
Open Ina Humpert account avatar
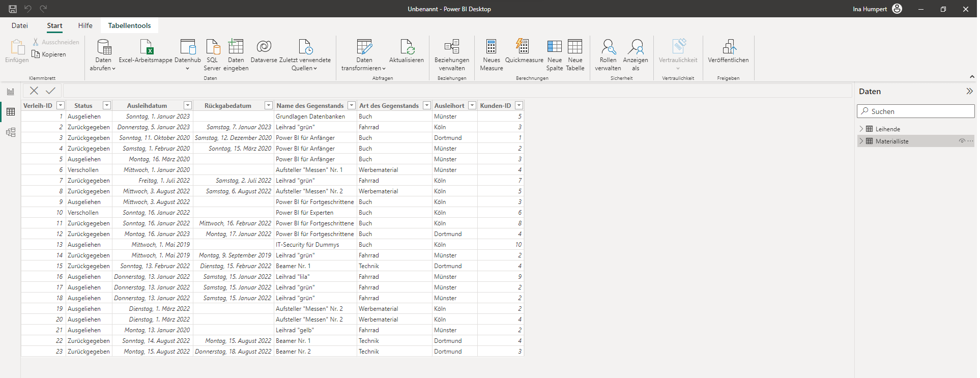(897, 9)
